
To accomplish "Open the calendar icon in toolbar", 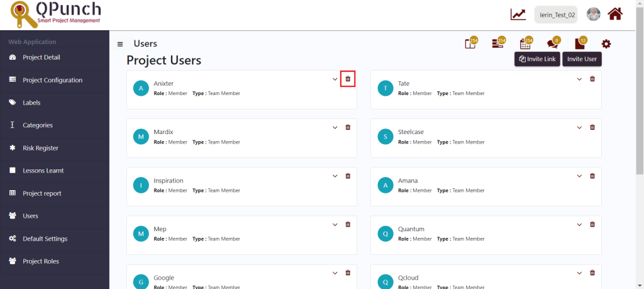I will (526, 43).
